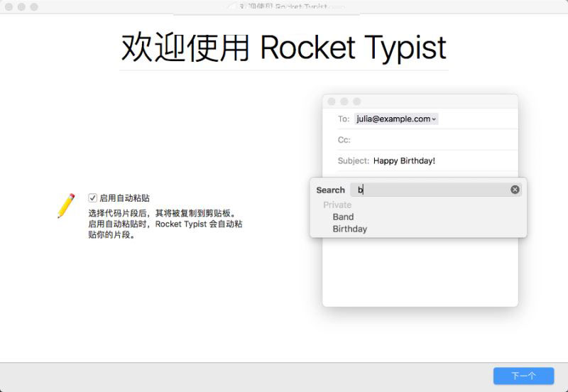Click the To: label in mail preview
Image resolution: width=568 pixels, height=392 pixels.
pos(344,119)
